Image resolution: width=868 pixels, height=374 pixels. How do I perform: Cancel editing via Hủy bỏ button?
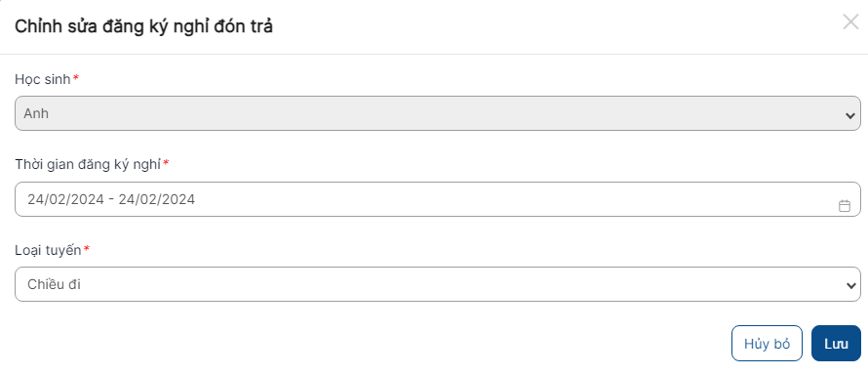coord(767,343)
